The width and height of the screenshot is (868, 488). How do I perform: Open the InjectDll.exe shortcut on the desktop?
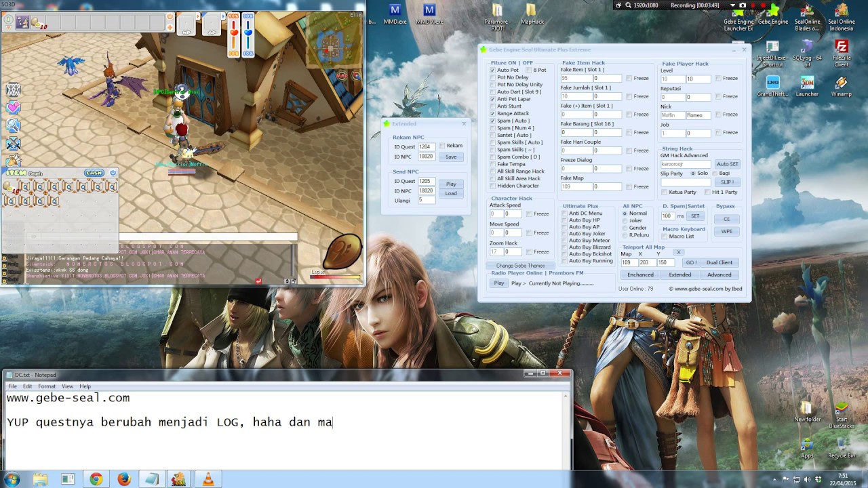[x=772, y=54]
